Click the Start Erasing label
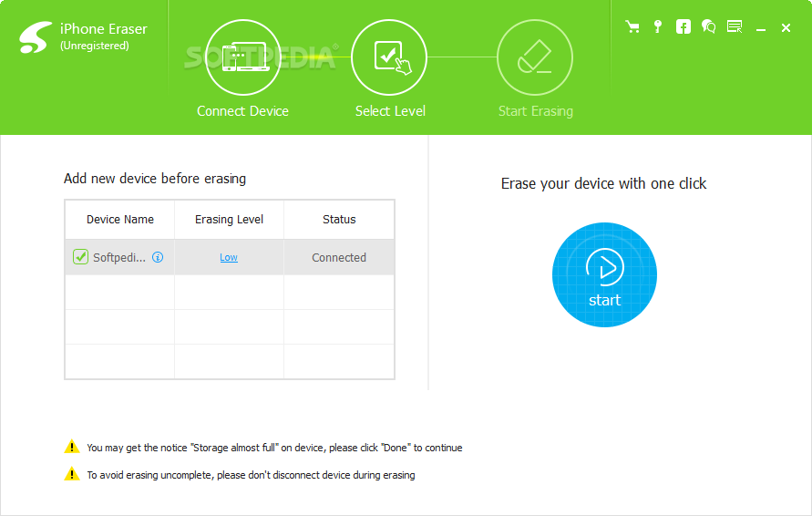This screenshot has height=516, width=812. 536,111
